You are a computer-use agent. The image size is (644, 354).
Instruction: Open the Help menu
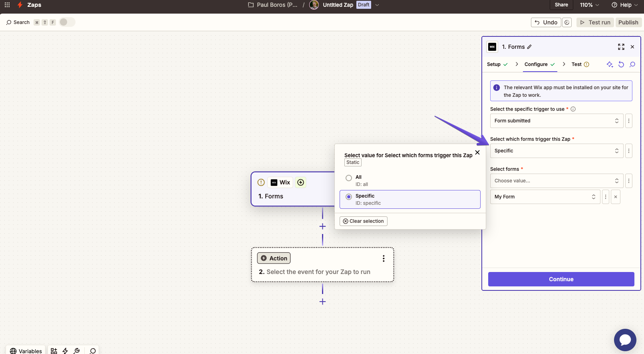pos(625,5)
